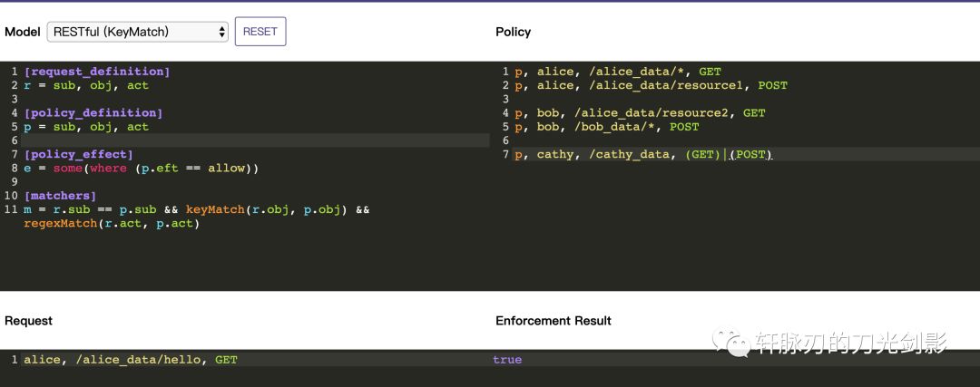Image resolution: width=980 pixels, height=387 pixels.
Task: Click the [policy_effect] section header
Action: pyautogui.click(x=79, y=155)
